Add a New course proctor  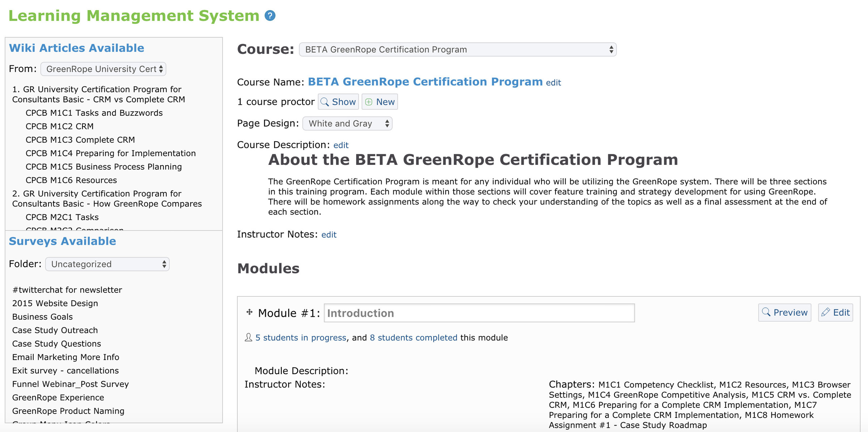(380, 102)
